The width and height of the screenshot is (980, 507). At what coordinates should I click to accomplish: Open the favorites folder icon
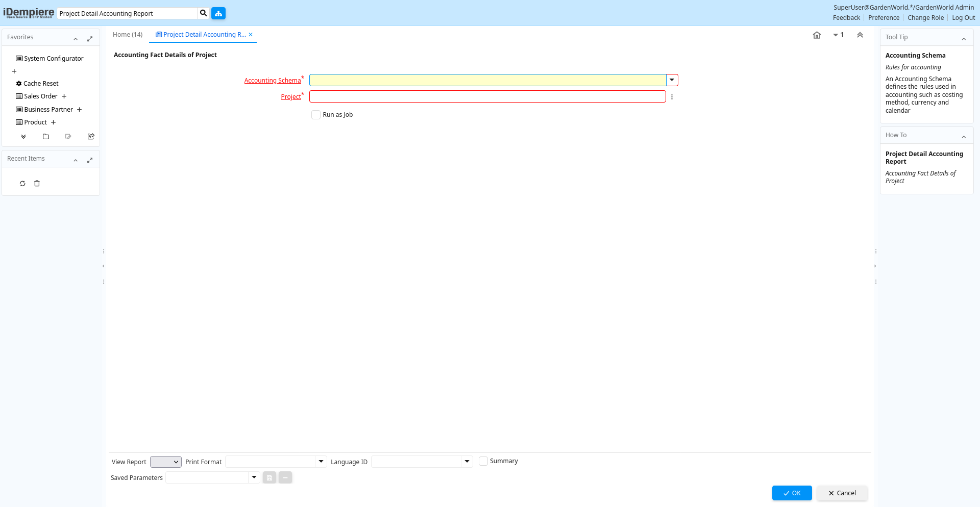(x=46, y=137)
